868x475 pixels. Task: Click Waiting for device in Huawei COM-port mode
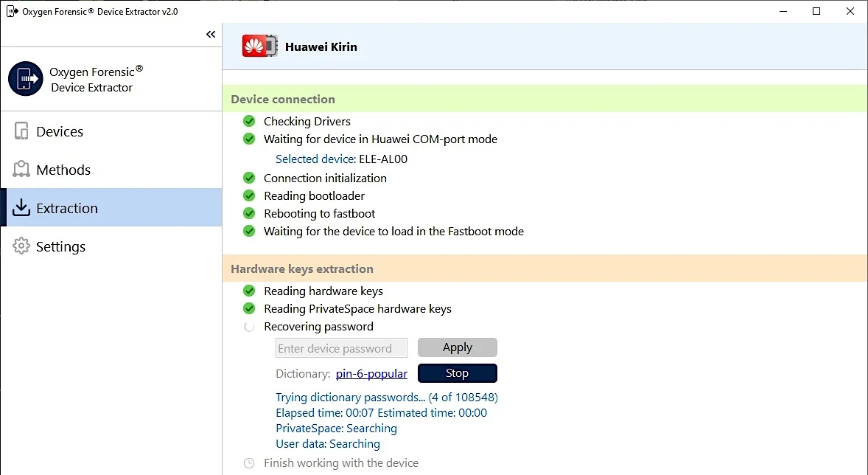(x=380, y=139)
